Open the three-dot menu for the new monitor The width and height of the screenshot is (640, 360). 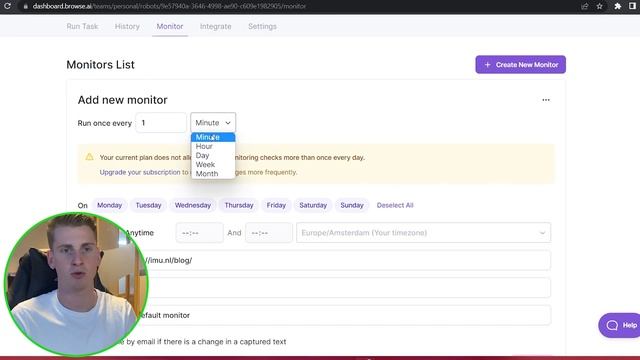coord(546,100)
